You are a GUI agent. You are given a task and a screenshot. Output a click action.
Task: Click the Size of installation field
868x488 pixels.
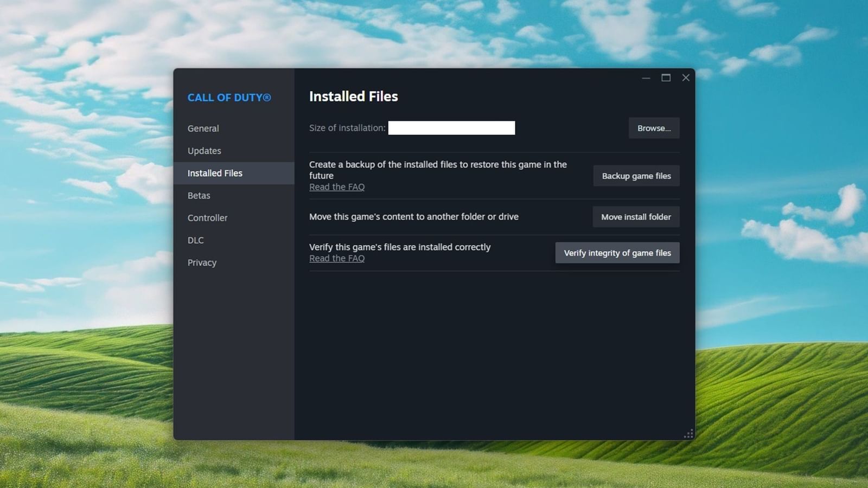[x=451, y=127]
